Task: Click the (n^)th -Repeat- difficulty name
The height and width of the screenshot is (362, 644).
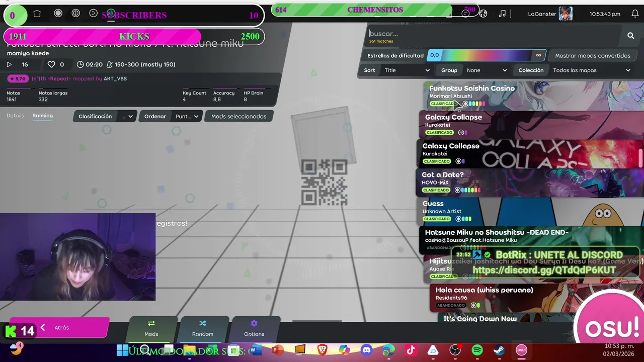Action: (x=51, y=78)
